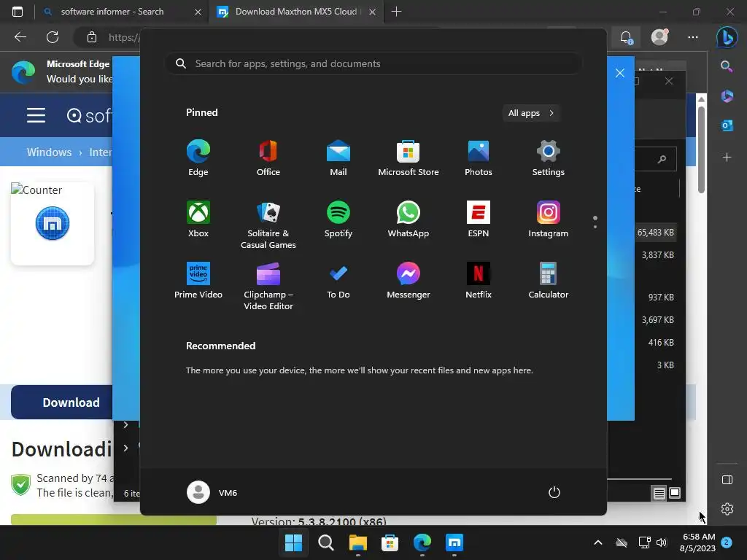The width and height of the screenshot is (747, 560).
Task: Launch the Xbox app
Action: 198,219
